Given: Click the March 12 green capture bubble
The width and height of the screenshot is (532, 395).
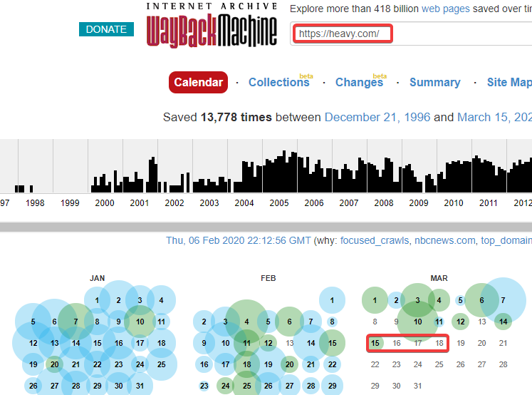Looking at the screenshot, I should point(460,322).
